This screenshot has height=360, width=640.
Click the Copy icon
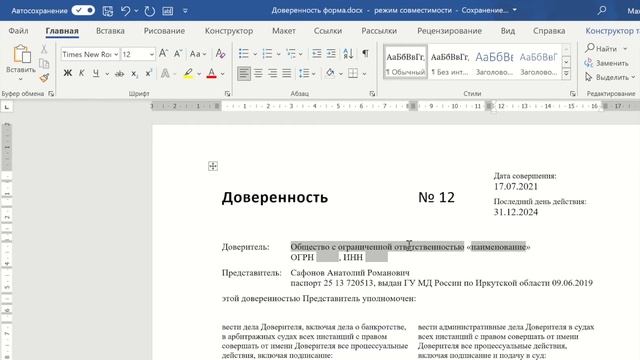[x=44, y=63]
